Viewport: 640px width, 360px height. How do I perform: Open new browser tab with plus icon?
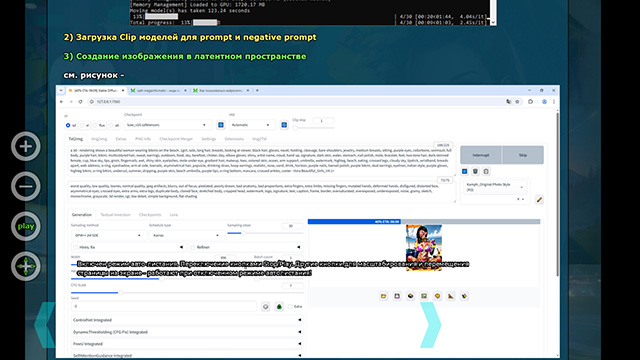point(257,90)
